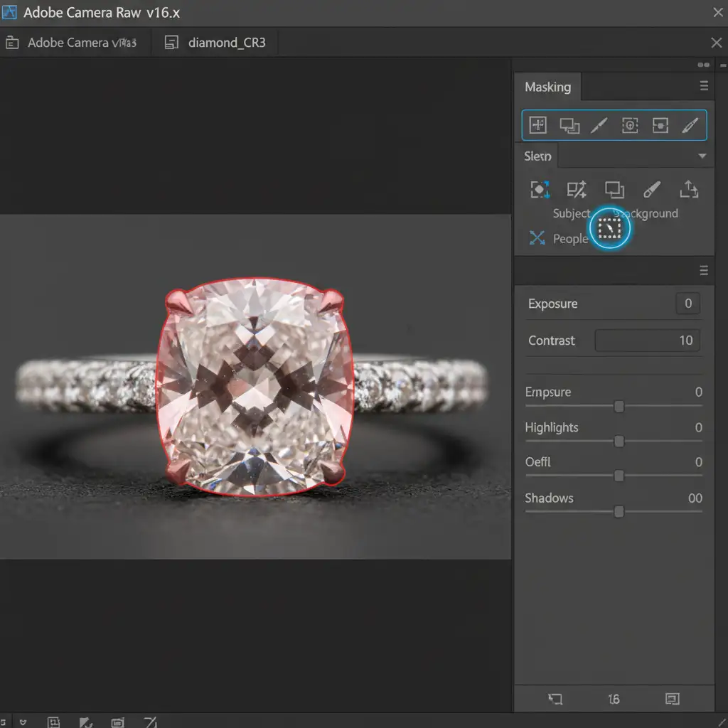Click the Highlights slider handle
728x728 pixels.
619,441
